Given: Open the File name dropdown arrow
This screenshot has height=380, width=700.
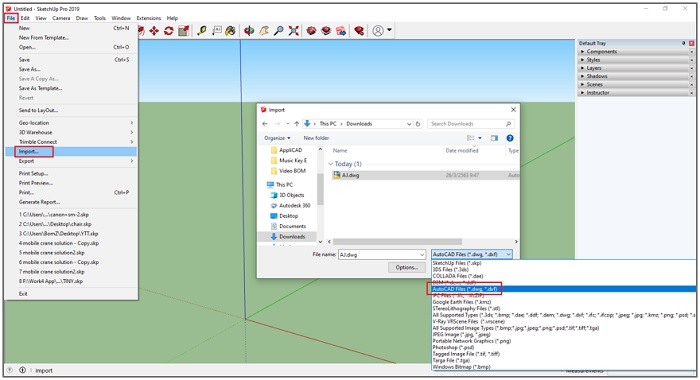Looking at the screenshot, I should (x=422, y=255).
